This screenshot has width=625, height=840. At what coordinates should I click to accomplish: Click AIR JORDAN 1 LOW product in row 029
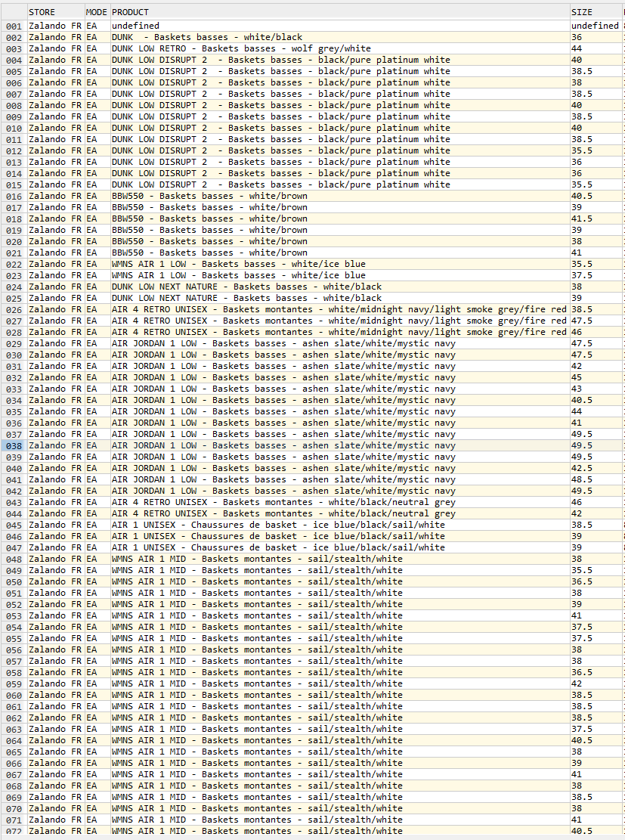[x=339, y=343]
